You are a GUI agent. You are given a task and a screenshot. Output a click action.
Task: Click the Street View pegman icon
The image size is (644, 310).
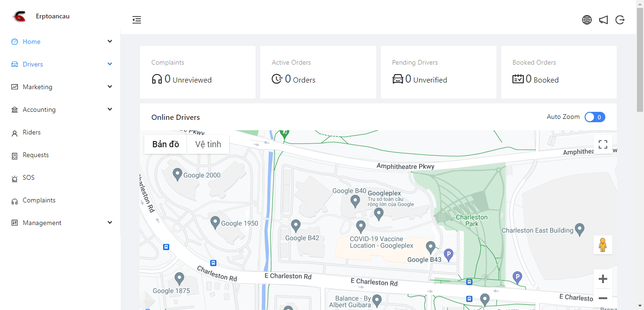pyautogui.click(x=603, y=245)
